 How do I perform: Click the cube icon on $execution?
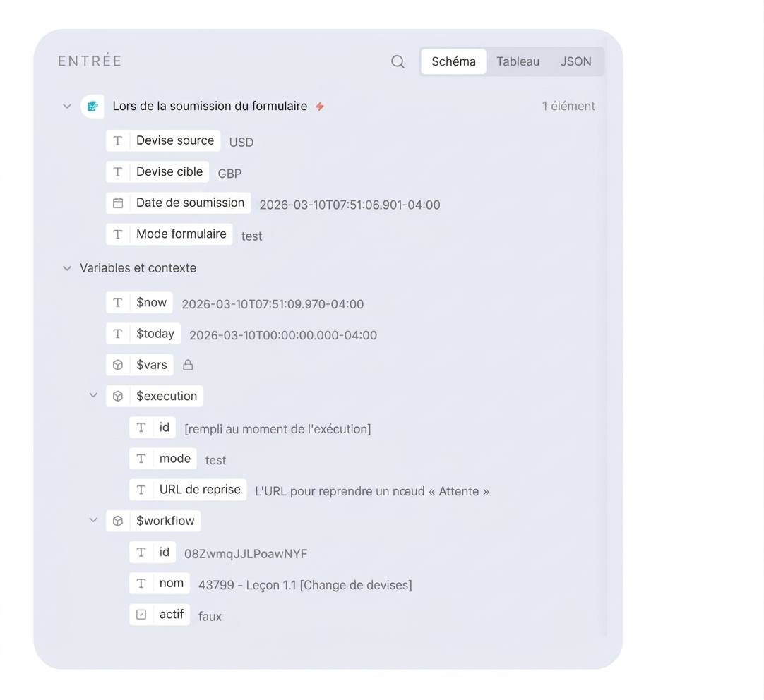[118, 397]
